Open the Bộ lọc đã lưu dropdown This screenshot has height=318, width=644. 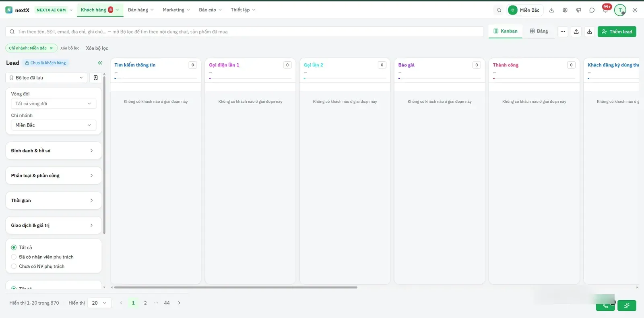coord(46,78)
